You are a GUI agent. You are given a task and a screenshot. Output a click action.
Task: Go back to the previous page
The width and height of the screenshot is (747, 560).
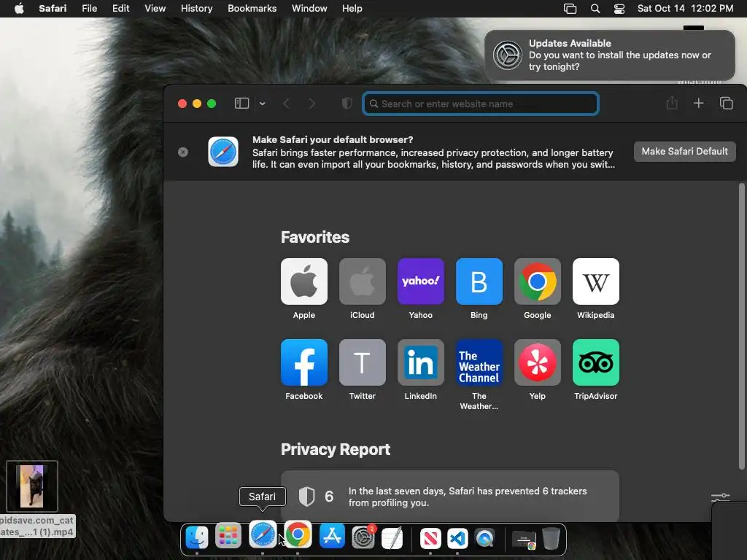point(286,104)
